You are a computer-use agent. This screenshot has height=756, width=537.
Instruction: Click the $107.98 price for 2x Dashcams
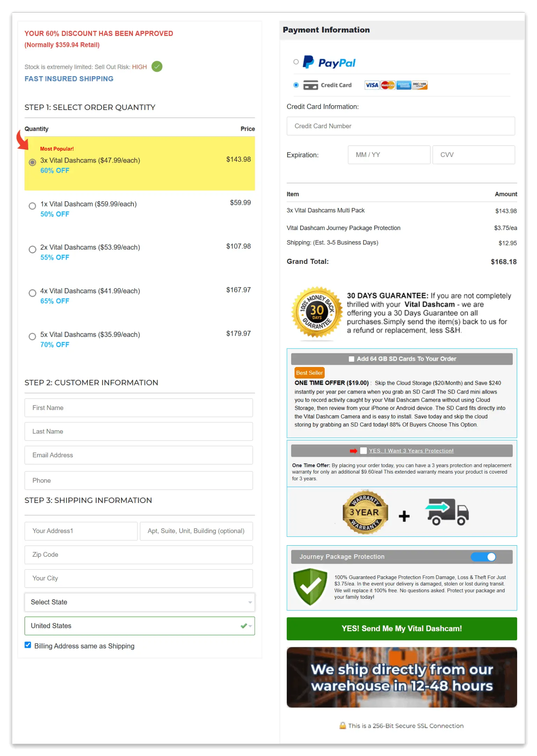point(238,246)
